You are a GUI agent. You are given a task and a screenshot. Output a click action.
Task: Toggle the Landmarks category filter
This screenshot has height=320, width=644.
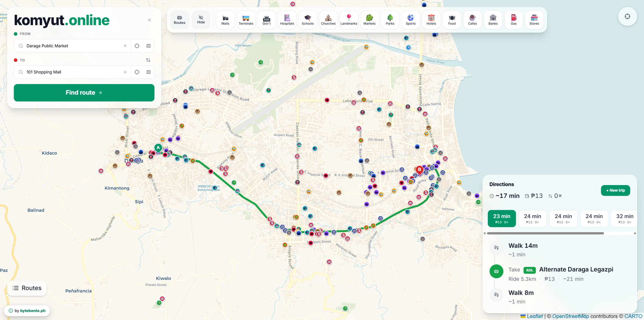coord(349,20)
